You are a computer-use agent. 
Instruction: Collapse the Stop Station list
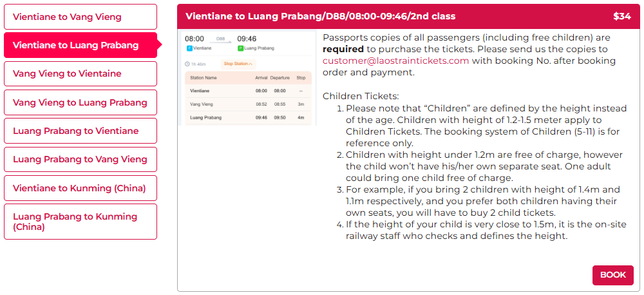238,64
